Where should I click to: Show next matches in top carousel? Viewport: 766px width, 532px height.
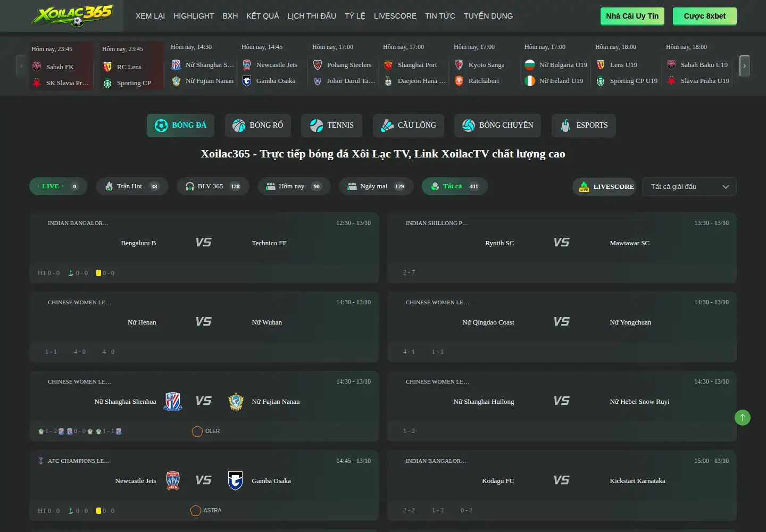[x=745, y=66]
